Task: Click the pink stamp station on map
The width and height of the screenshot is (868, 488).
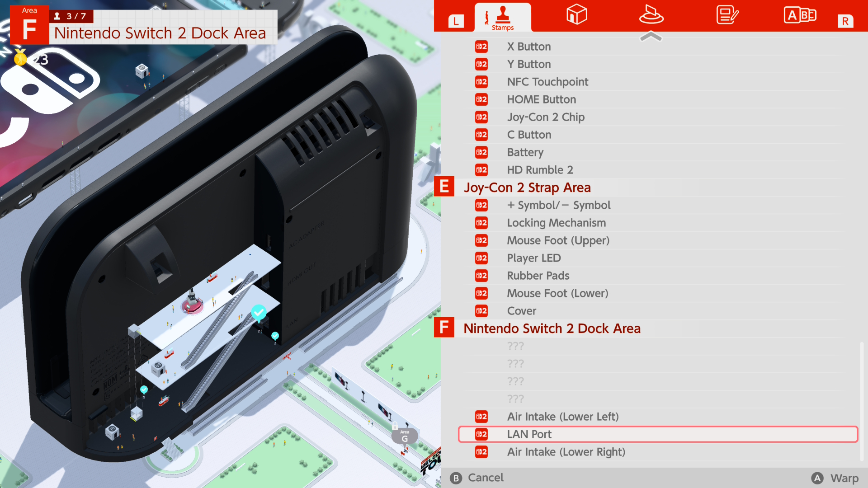Action: click(x=192, y=303)
